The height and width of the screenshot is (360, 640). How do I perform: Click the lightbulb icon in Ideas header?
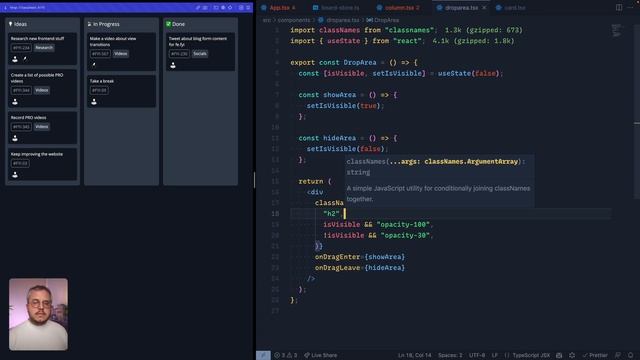[11, 24]
